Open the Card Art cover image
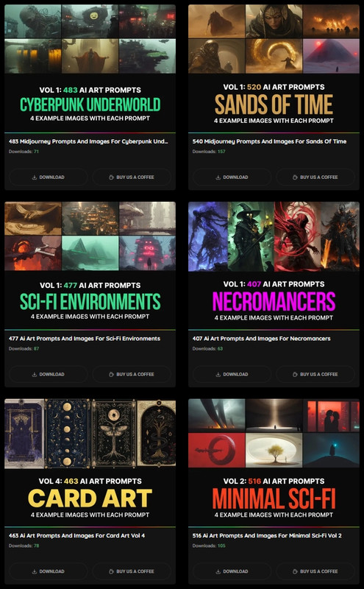Image resolution: width=364 pixels, height=589 pixels. click(x=90, y=463)
